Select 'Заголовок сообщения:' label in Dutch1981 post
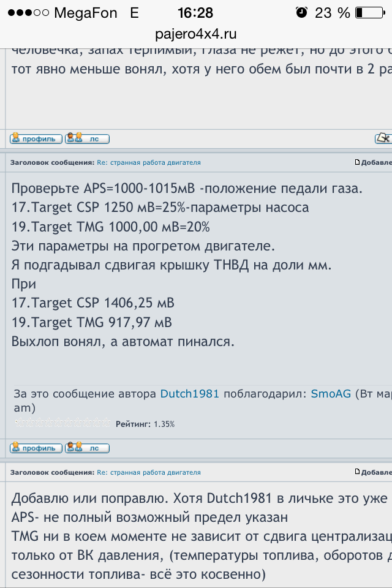 tap(53, 162)
